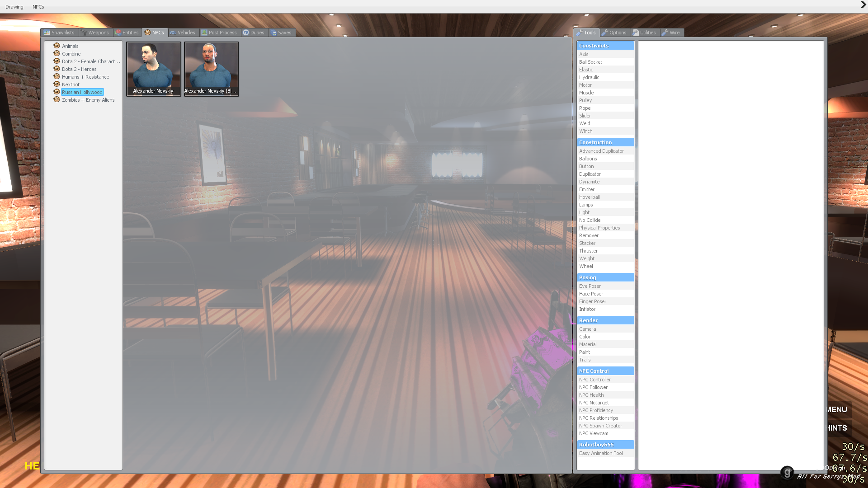Viewport: 868px width, 488px height.
Task: Open the Drawing menu
Action: pos(14,7)
